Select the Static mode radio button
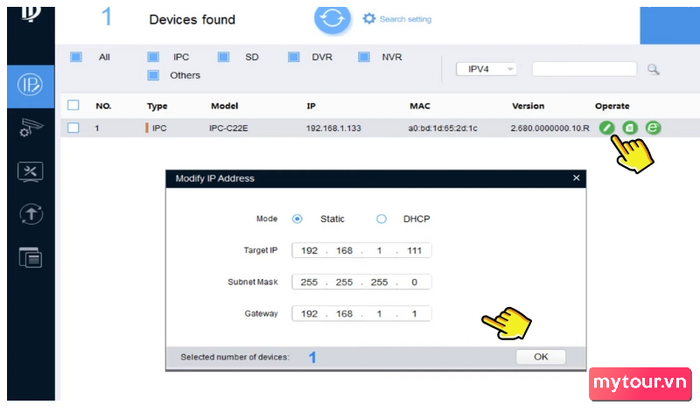Screen dimensions: 700x411 pyautogui.click(x=297, y=219)
